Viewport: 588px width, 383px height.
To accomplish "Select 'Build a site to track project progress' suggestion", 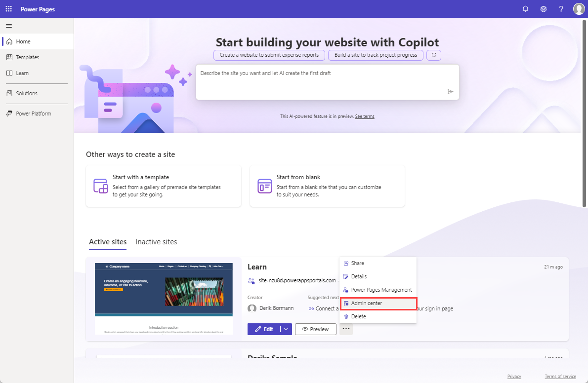I will pyautogui.click(x=376, y=55).
